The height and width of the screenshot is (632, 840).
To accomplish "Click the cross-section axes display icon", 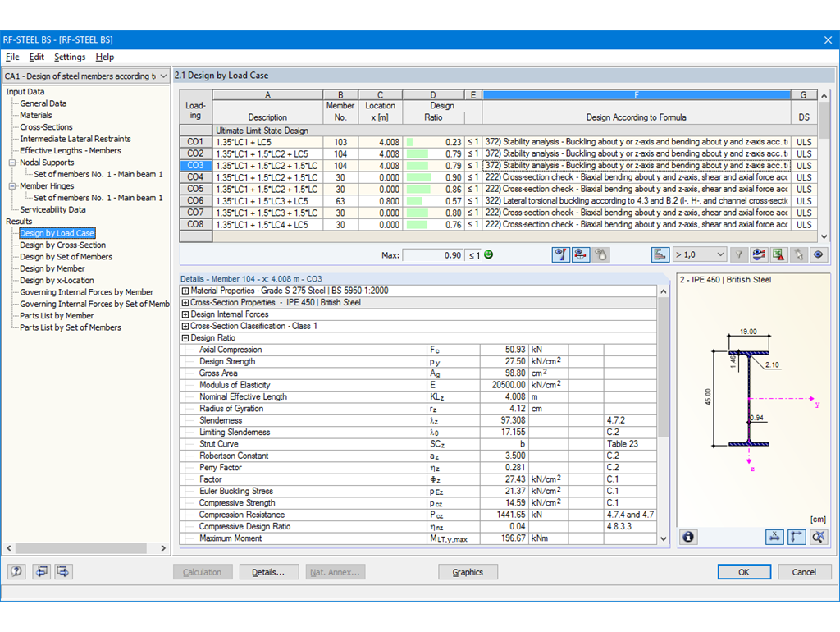I will coord(797,537).
